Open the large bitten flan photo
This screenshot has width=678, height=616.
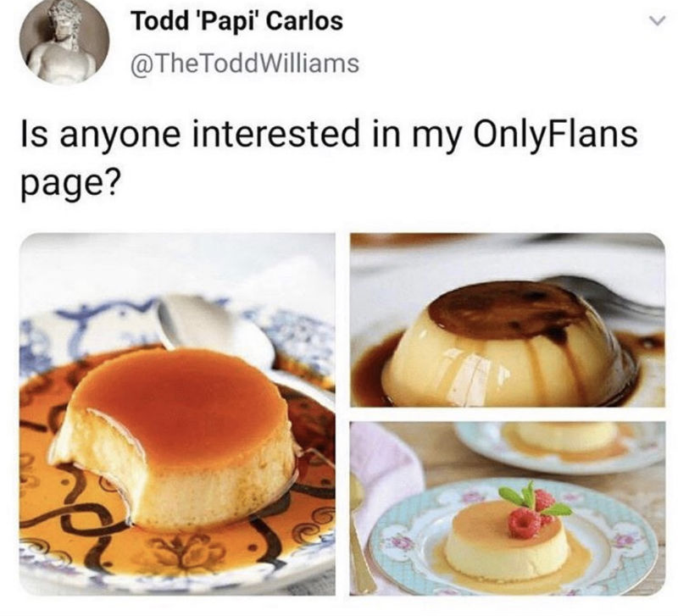pos(177,414)
